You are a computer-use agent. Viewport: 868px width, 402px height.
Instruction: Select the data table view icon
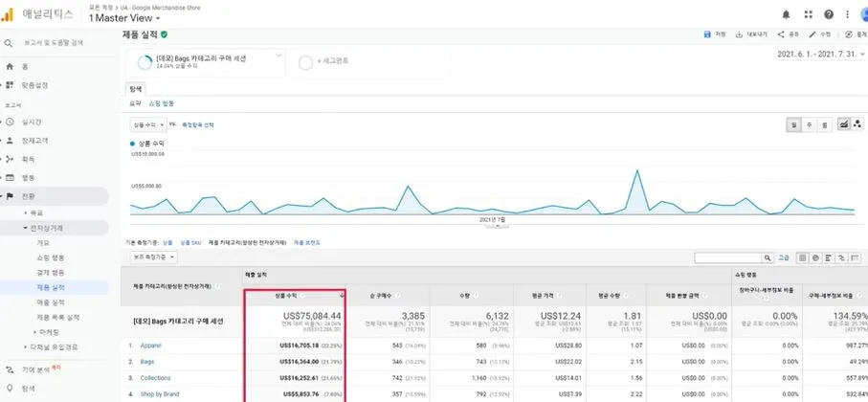(x=802, y=258)
